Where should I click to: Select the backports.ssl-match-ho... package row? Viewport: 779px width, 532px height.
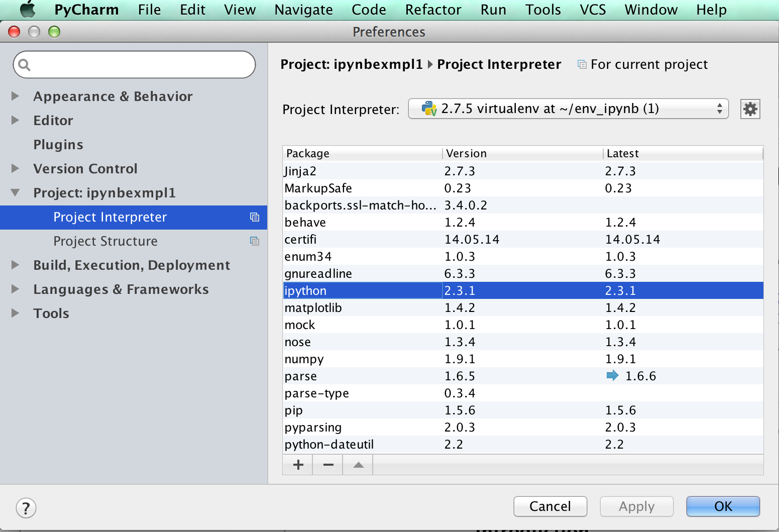523,205
